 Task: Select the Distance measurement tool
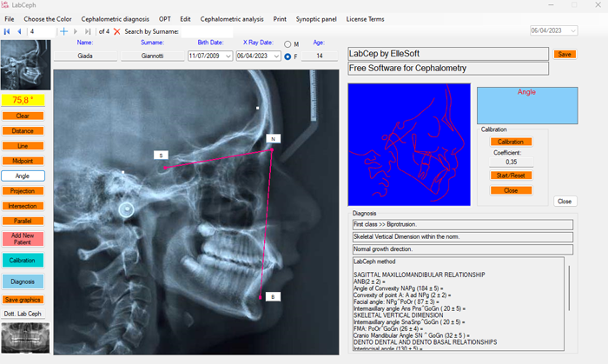click(x=23, y=131)
